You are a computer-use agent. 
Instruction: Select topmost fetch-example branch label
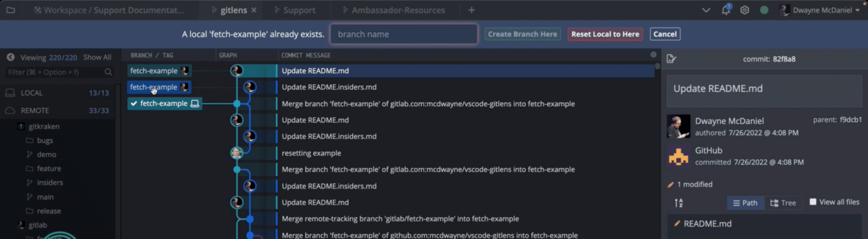[159, 71]
